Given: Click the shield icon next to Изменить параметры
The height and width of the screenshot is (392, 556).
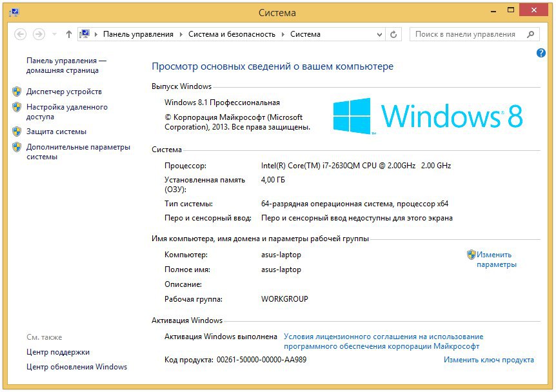Looking at the screenshot, I should [471, 255].
